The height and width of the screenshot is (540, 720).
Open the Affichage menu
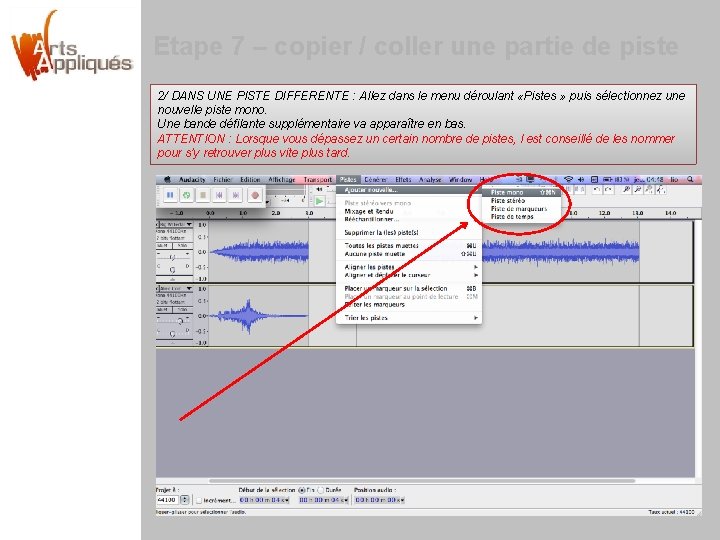[x=281, y=180]
